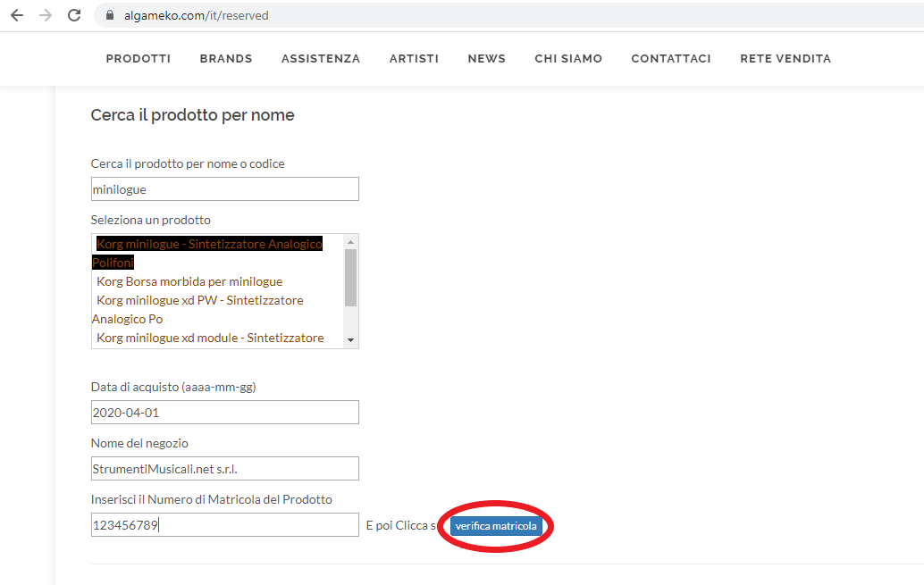This screenshot has height=585, width=924.
Task: Select Korg minilogue Sintetizzatore Analogico Polifoni option
Action: point(207,253)
